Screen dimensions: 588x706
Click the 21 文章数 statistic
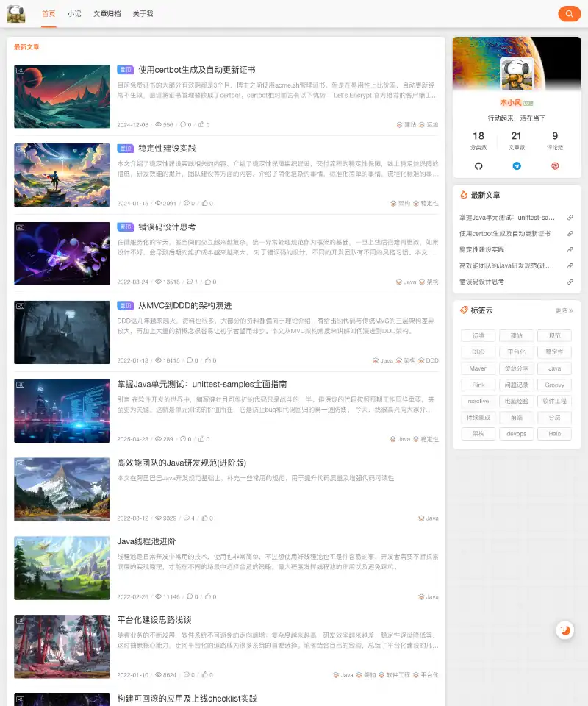click(517, 140)
